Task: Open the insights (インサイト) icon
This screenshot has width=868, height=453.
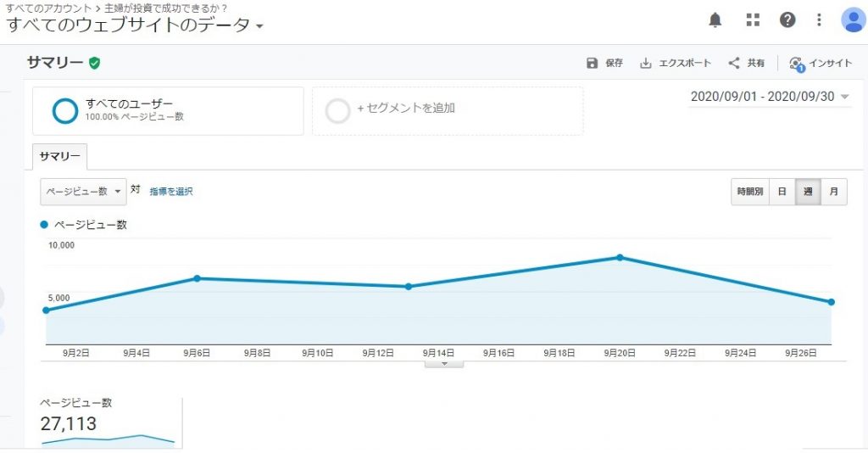Action: [796, 64]
